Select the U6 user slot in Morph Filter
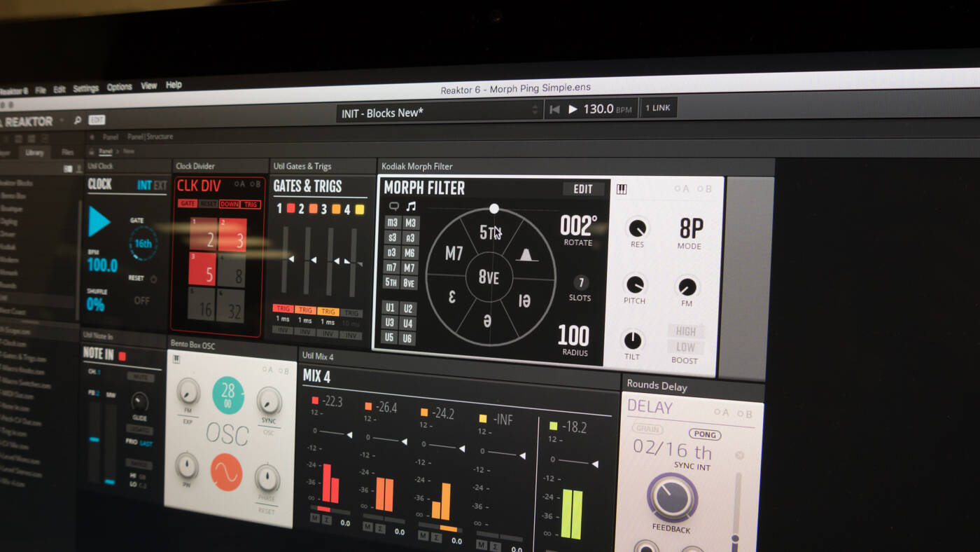This screenshot has width=980, height=552. coord(407,338)
